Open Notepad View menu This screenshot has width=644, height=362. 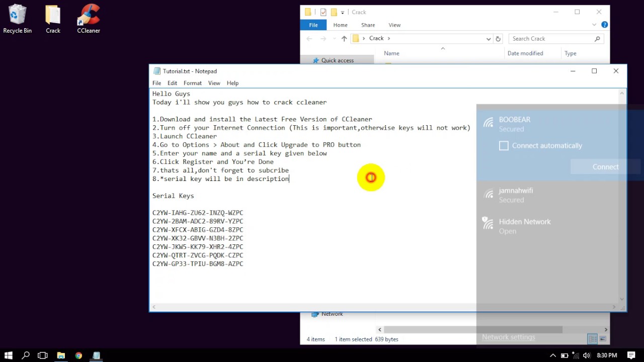214,83
